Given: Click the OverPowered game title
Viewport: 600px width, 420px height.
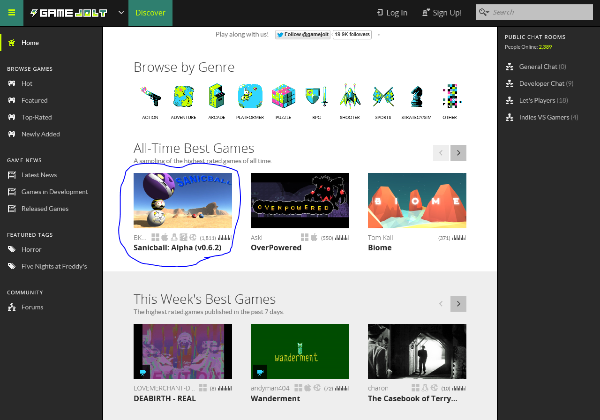Looking at the screenshot, I should click(x=276, y=247).
